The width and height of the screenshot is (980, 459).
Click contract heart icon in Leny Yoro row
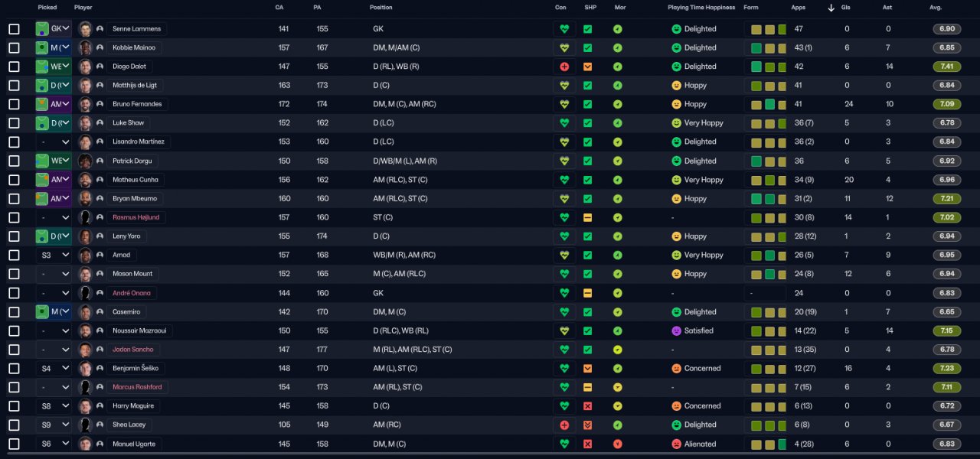click(x=564, y=236)
